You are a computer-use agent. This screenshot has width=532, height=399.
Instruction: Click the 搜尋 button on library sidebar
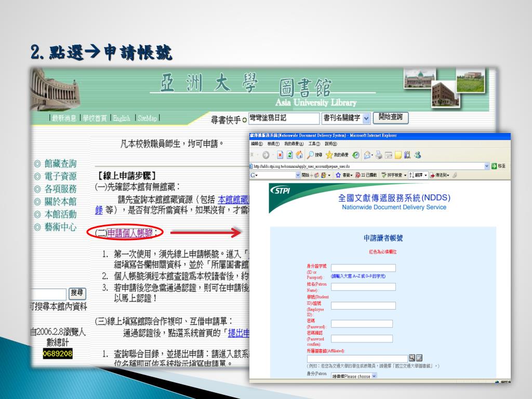tap(77, 293)
